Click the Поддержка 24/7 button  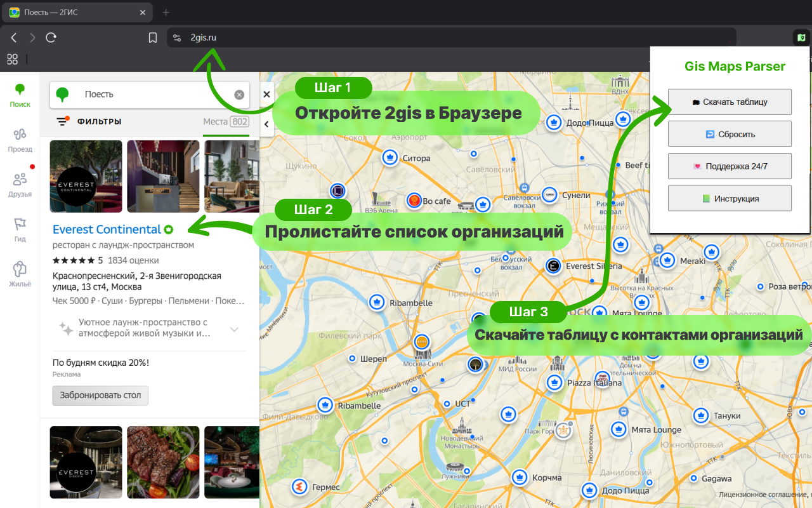pos(730,166)
